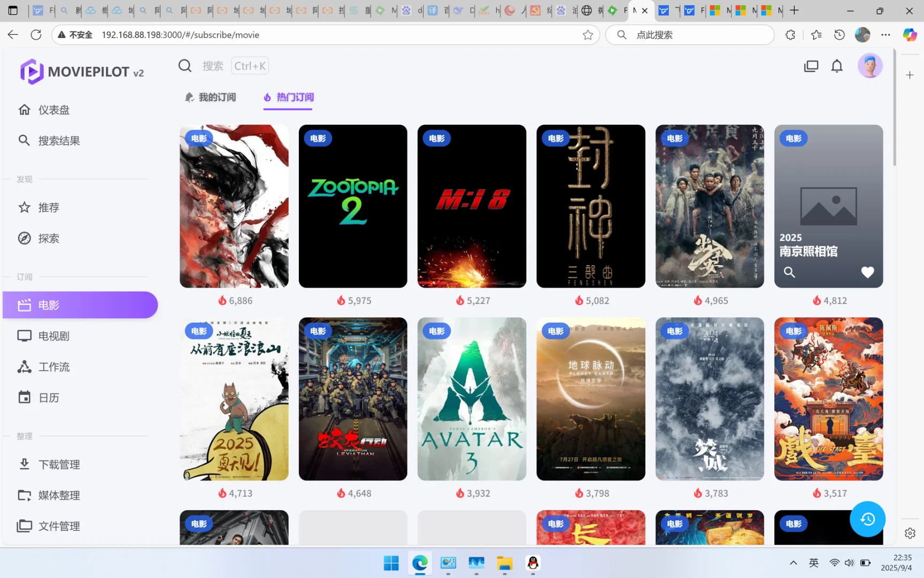Select the 热门订阅 tab
The width and height of the screenshot is (924, 578).
point(288,97)
